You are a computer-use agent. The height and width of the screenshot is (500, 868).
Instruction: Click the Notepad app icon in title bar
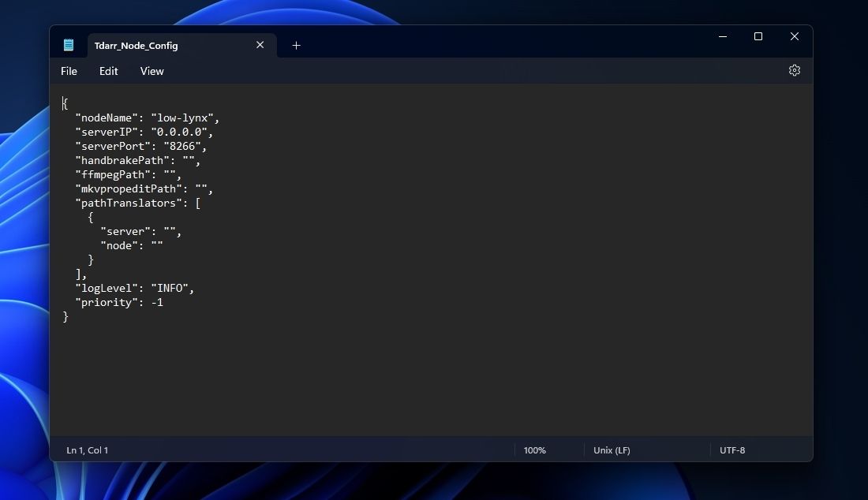pyautogui.click(x=69, y=44)
